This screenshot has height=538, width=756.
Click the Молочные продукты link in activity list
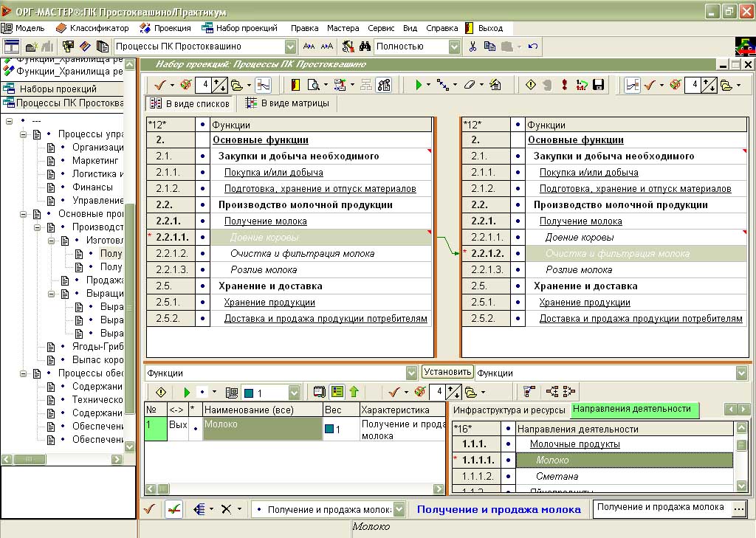tap(574, 444)
